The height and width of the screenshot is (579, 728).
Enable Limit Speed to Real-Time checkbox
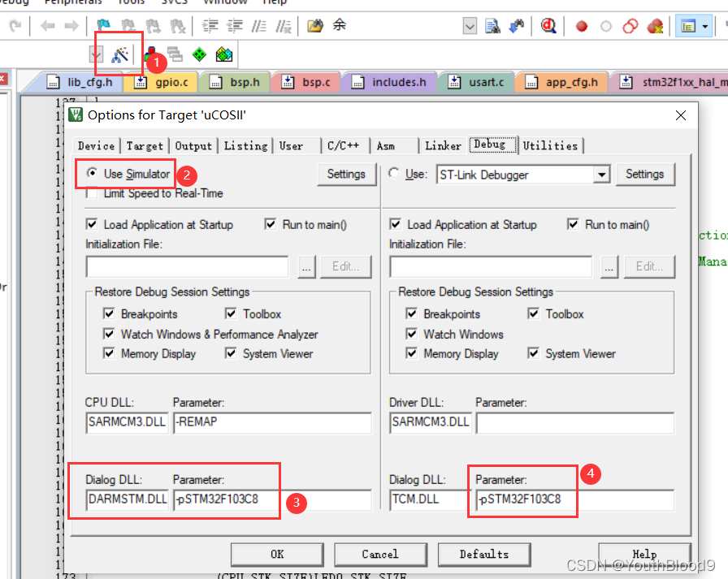click(x=92, y=193)
